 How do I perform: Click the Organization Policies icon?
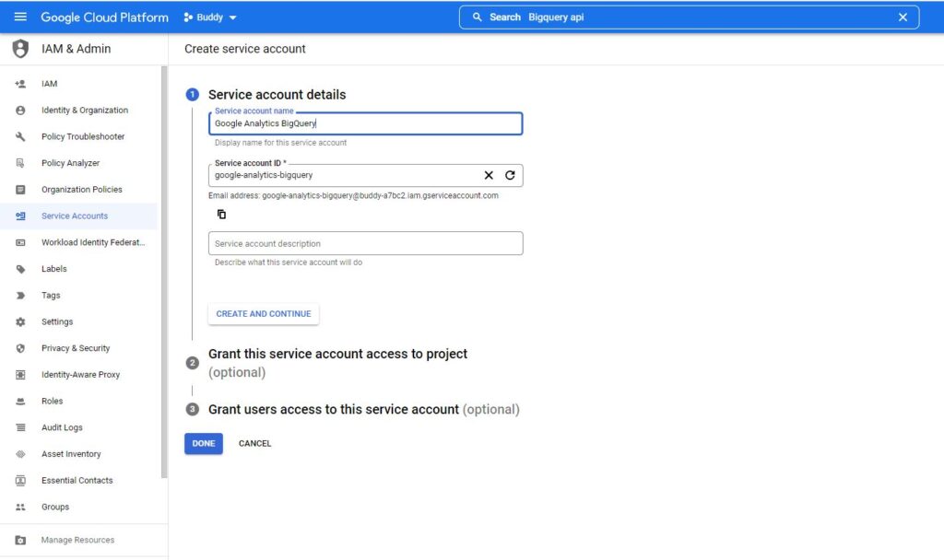coord(20,190)
